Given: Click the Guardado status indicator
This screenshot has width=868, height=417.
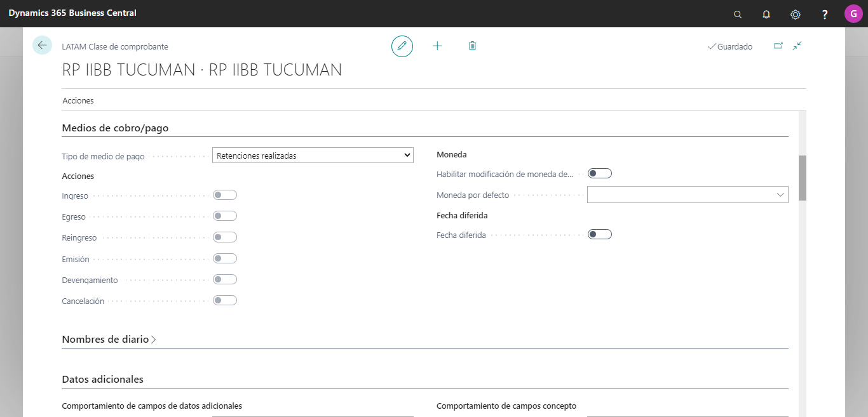Looking at the screenshot, I should (x=730, y=46).
